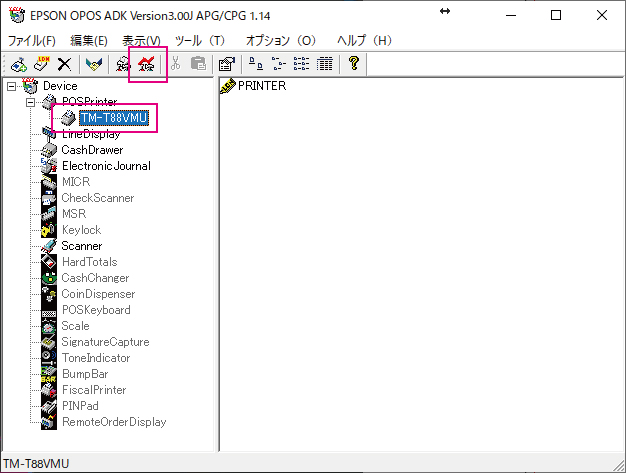
Task: Open the オプション(O) menu
Action: tap(281, 40)
